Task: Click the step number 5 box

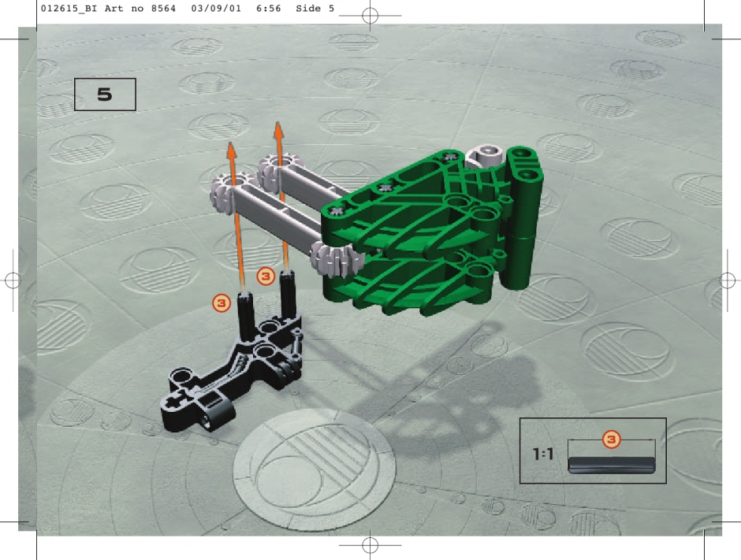Action: pos(105,95)
